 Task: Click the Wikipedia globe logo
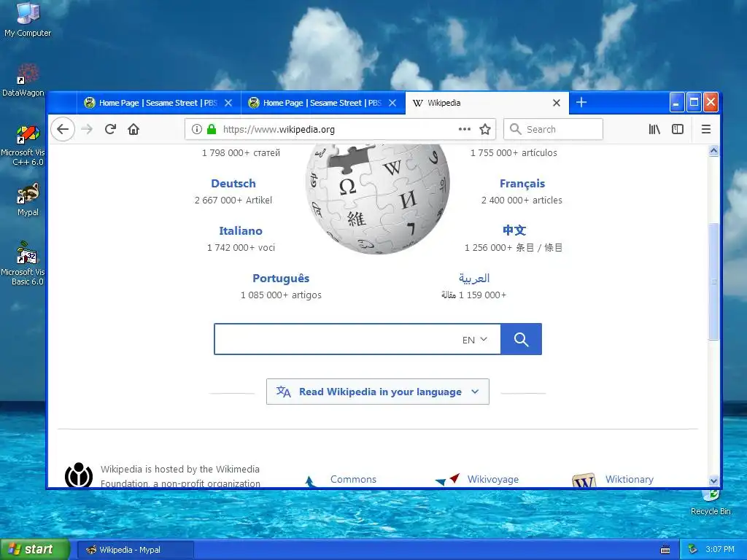point(377,198)
